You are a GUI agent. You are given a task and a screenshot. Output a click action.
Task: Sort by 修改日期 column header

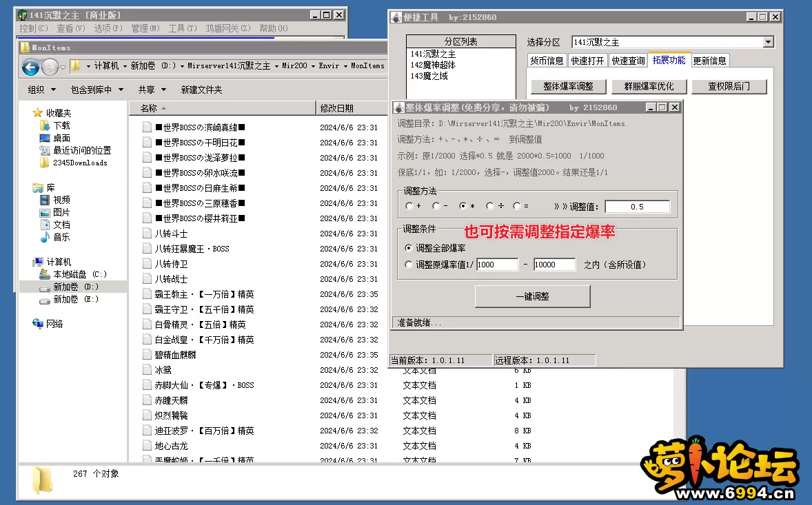click(x=352, y=108)
